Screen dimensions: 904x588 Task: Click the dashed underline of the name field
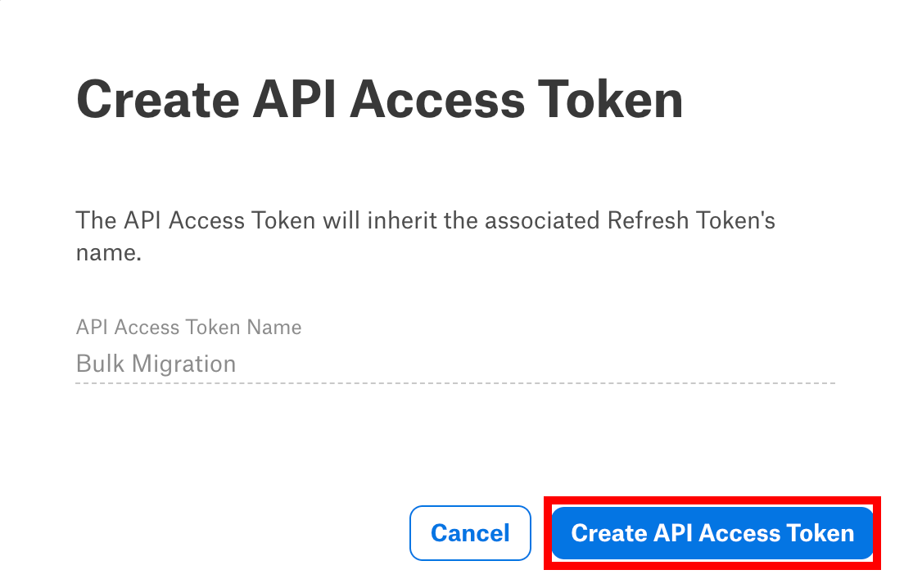point(455,382)
